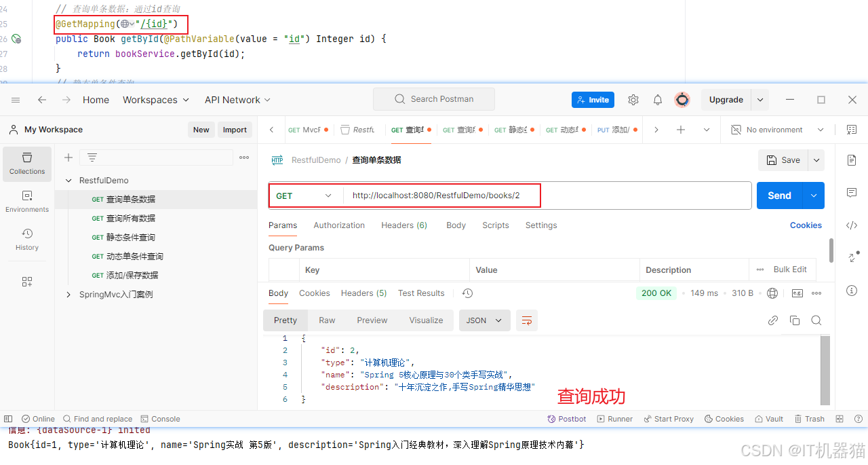Show response Headers (5) tab

point(363,293)
